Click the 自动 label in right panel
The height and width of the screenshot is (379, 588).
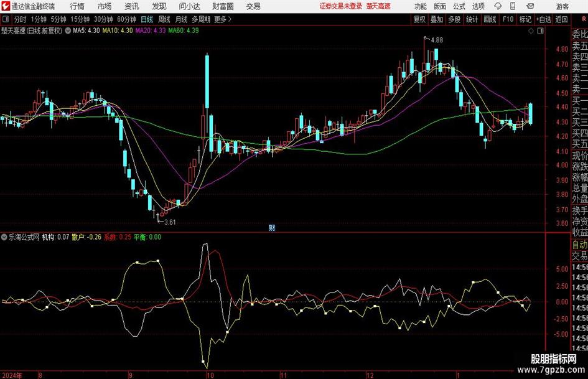pyautogui.click(x=580, y=245)
